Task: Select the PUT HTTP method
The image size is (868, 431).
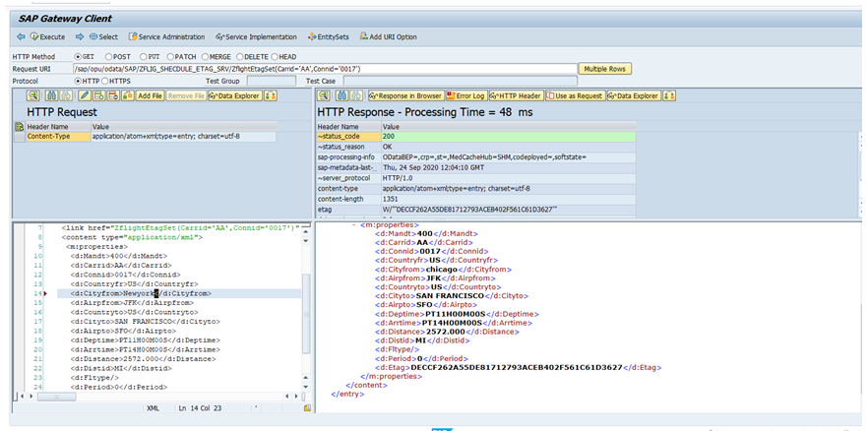Action: click(143, 56)
